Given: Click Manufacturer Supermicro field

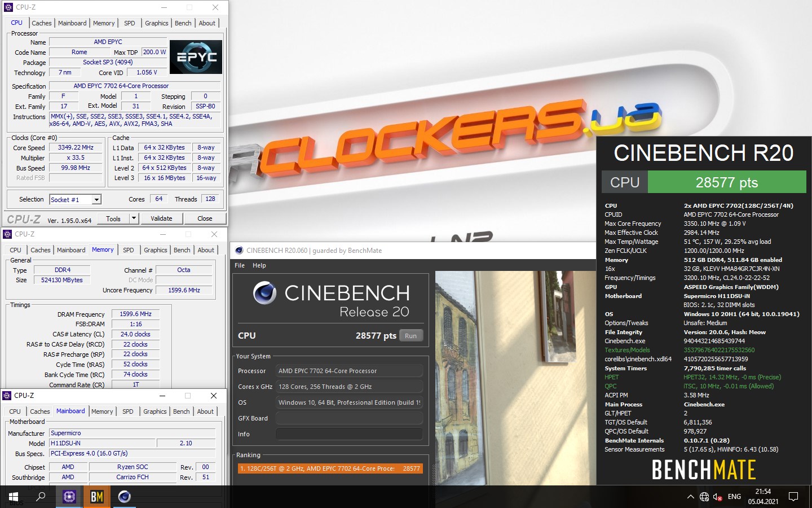Looking at the screenshot, I should (133, 433).
